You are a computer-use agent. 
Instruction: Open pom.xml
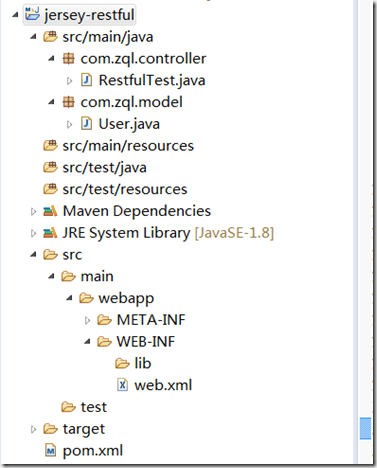(x=93, y=451)
